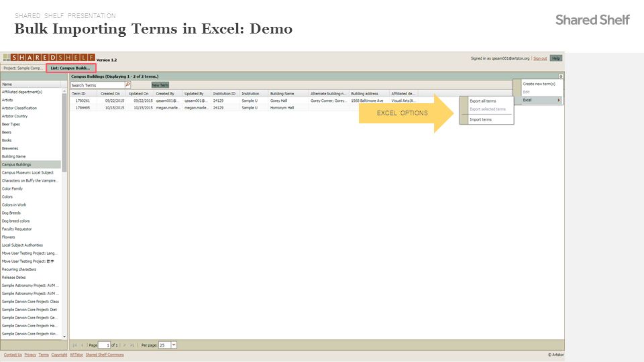Open the Privacy footer link
Image resolution: width=644 pixels, height=362 pixels.
point(30,355)
